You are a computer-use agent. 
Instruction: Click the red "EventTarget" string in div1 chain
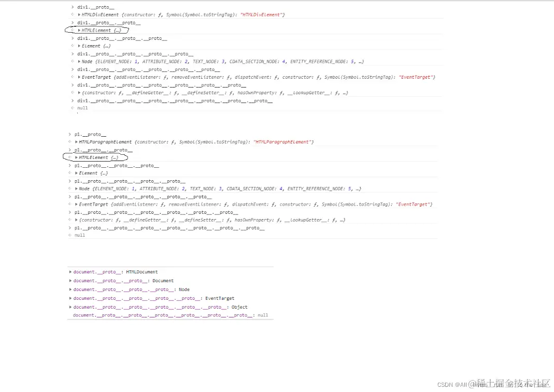pos(416,77)
